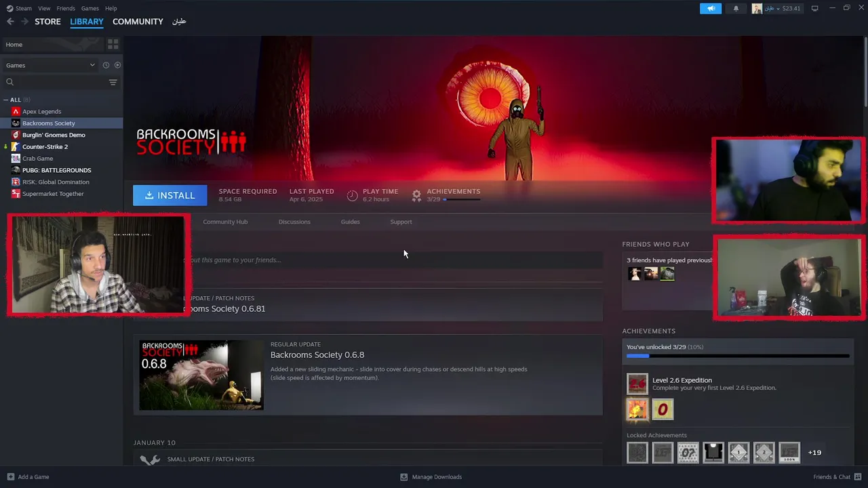868x488 pixels.
Task: Switch to collections grid view icon
Action: pos(113,44)
